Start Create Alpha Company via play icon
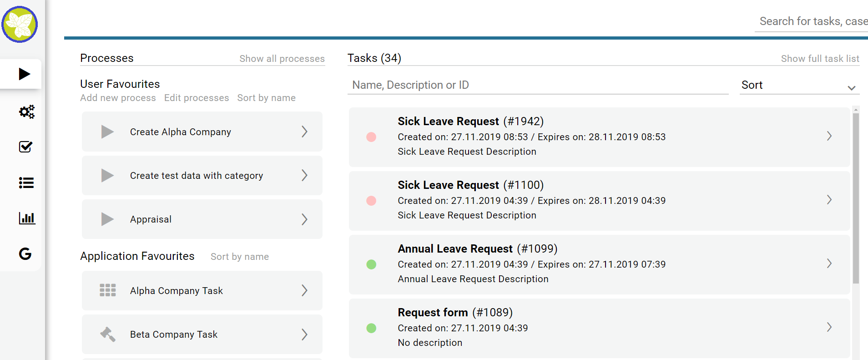Viewport: 868px width, 360px height. coord(107,132)
